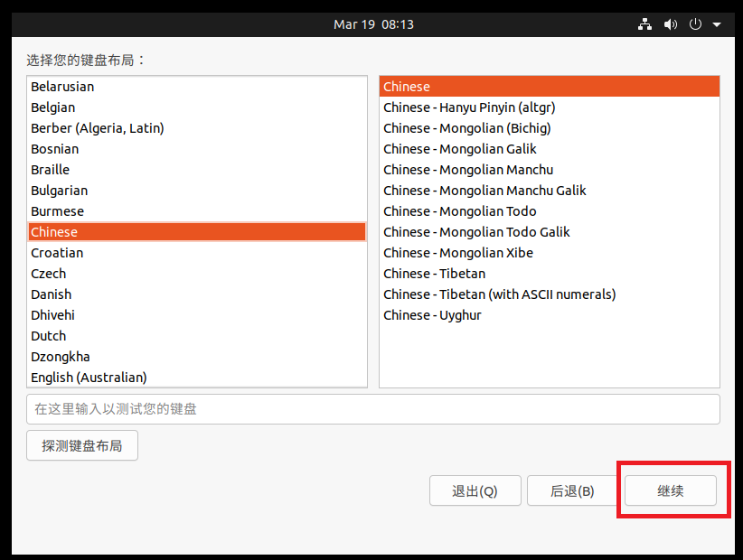Viewport: 743px width, 560px height.
Task: Select Braille keyboard layout
Action: (x=50, y=170)
